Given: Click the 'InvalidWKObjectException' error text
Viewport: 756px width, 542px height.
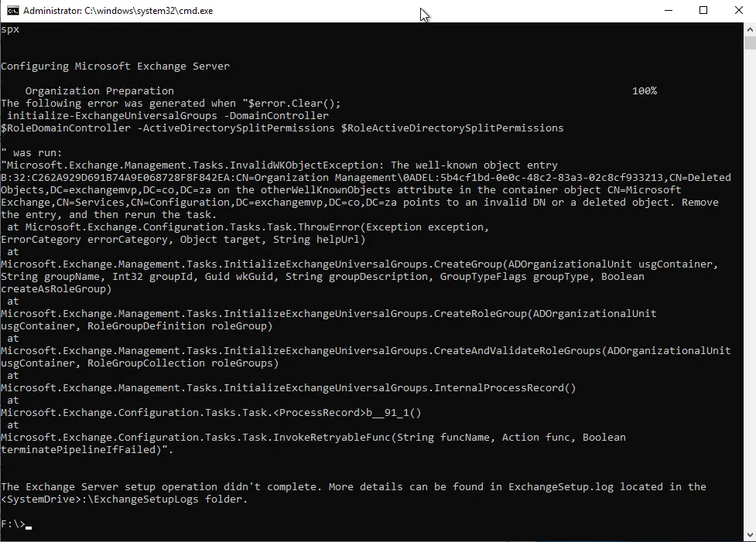Looking at the screenshot, I should (304, 165).
